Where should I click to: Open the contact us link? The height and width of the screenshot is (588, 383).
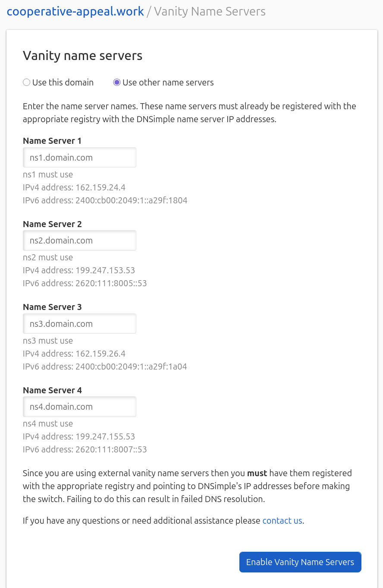point(282,520)
